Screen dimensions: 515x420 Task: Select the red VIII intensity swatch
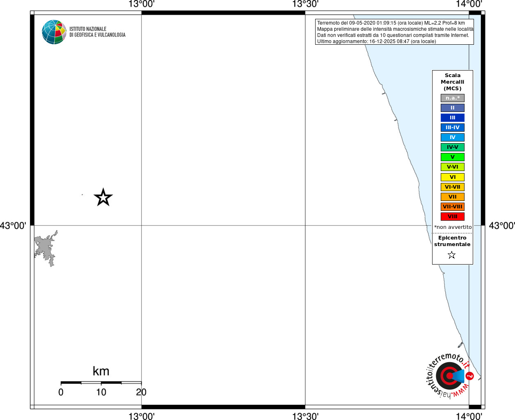(453, 217)
